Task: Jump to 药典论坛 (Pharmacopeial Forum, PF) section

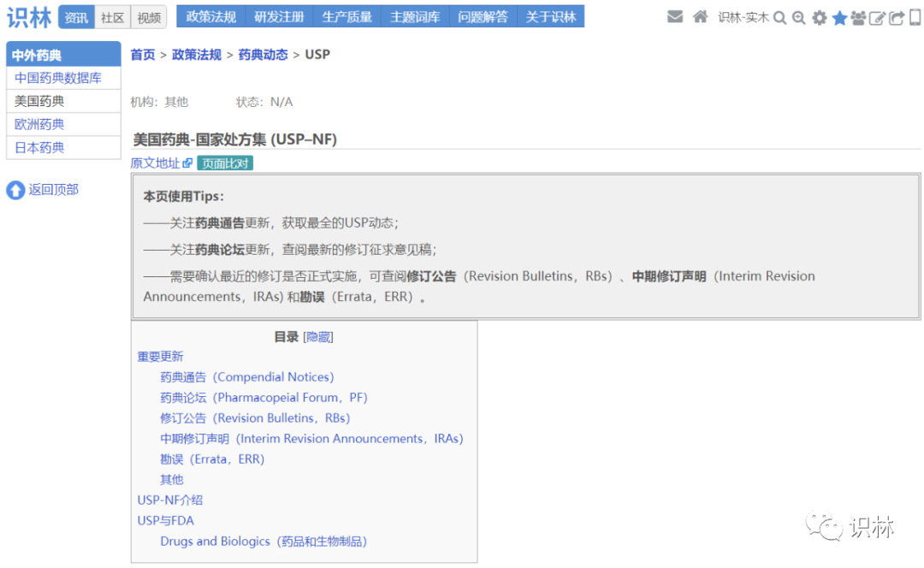Action: click(264, 398)
